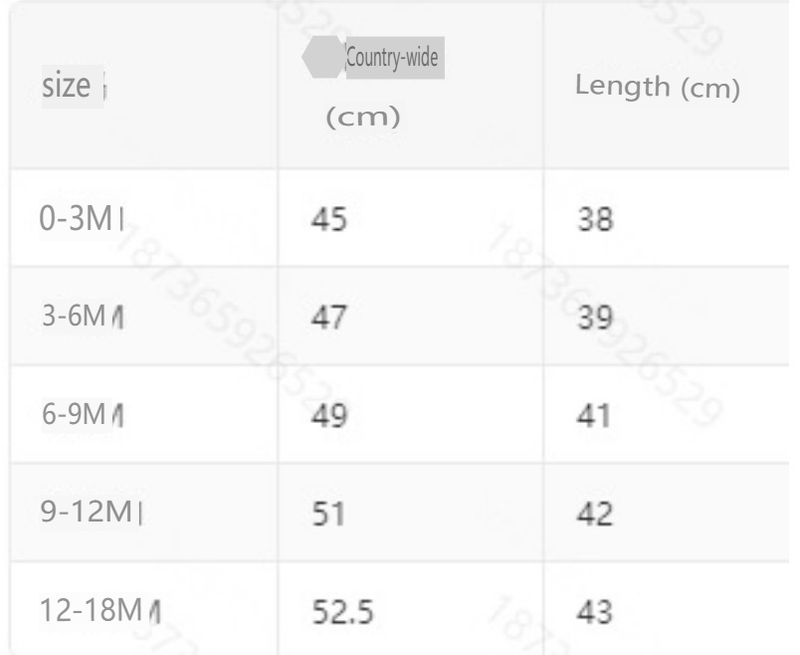The height and width of the screenshot is (655, 800).
Task: Select the 0-3M size row label
Action: click(78, 218)
